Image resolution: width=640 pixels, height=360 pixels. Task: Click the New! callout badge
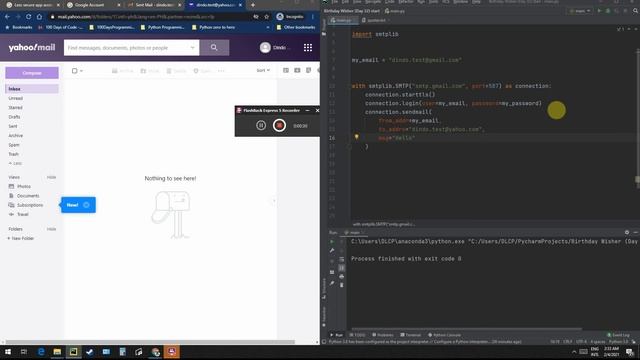78,205
